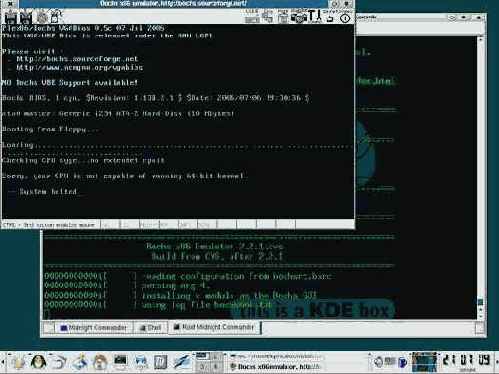Open the penguin icon in KDE panel
The width and height of the screenshot is (499, 374).
[x=38, y=362]
